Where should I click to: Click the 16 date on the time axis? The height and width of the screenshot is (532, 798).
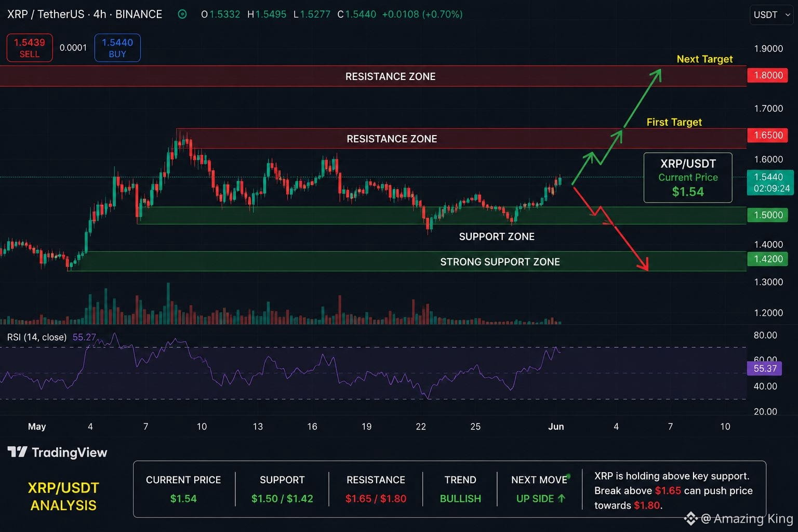click(312, 427)
